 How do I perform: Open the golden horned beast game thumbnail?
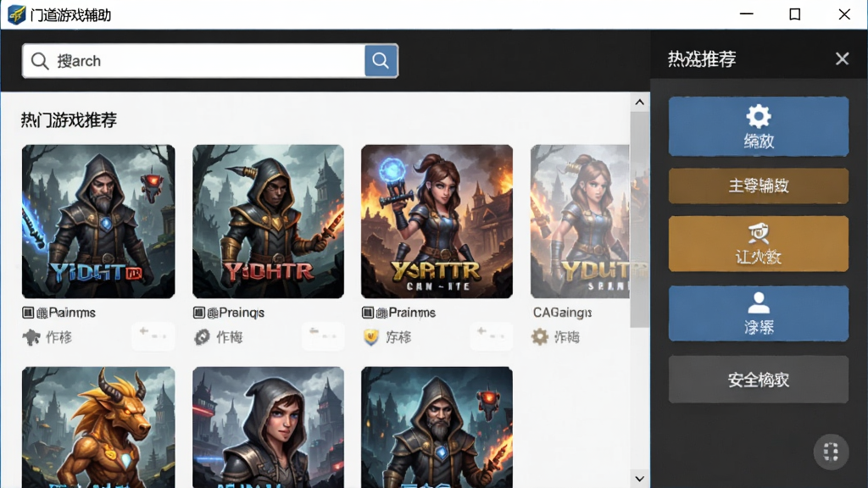point(98,427)
